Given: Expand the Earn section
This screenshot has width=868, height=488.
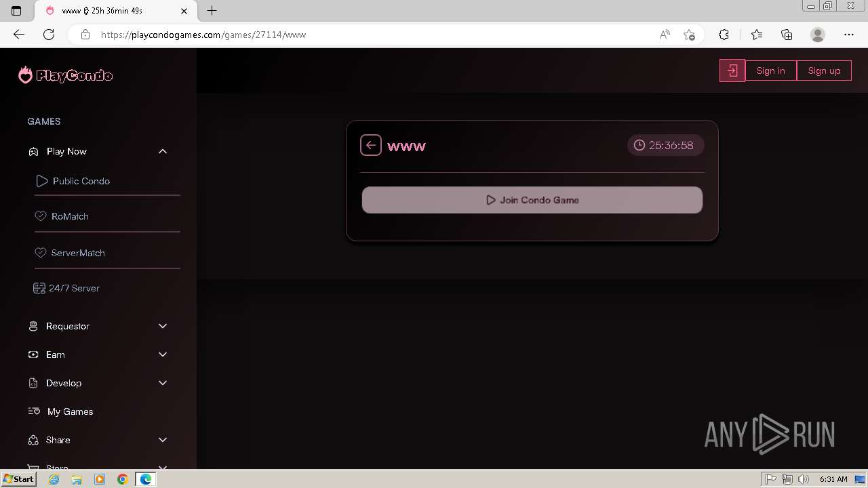Looking at the screenshot, I should click(163, 354).
